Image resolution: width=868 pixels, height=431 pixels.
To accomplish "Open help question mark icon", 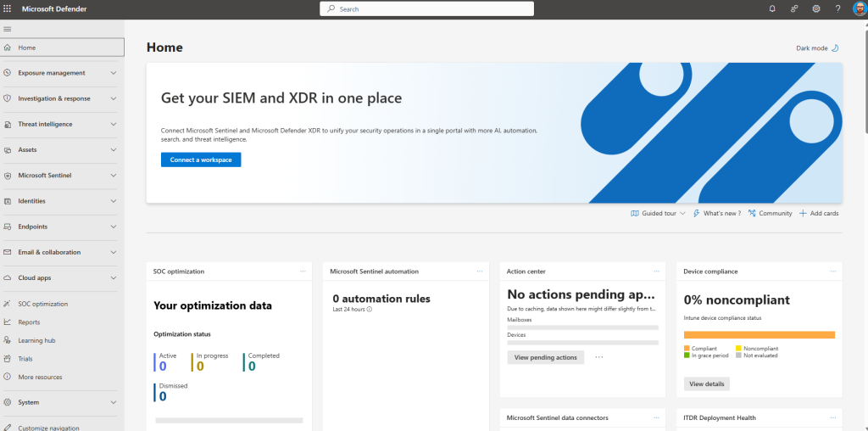I will [x=837, y=8].
